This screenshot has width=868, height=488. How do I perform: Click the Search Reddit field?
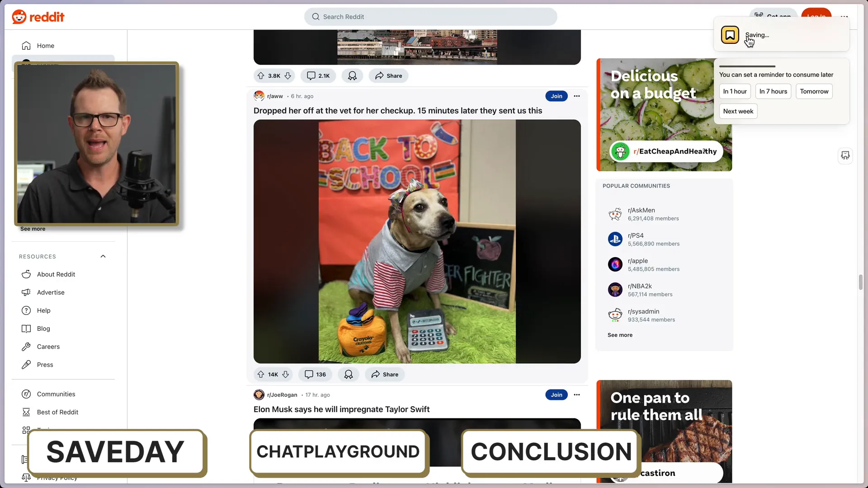[430, 17]
